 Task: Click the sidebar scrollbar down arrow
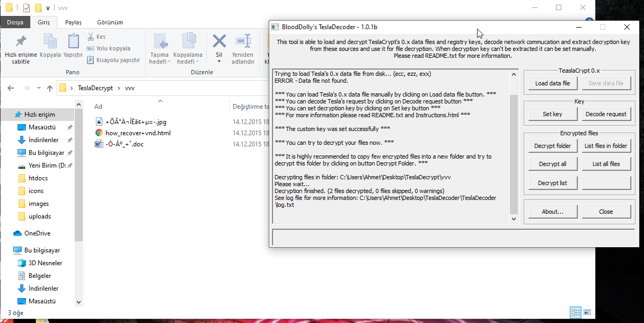click(79, 302)
